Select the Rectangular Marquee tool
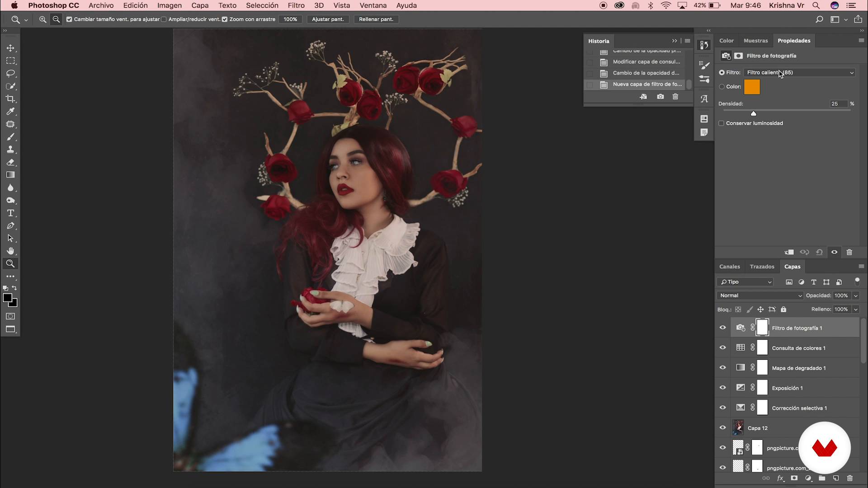This screenshot has height=488, width=868. (x=10, y=61)
